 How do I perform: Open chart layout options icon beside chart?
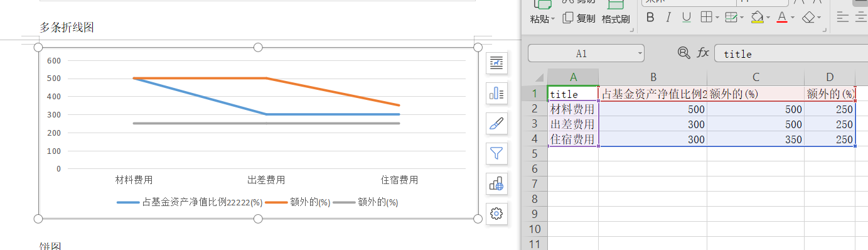496,63
